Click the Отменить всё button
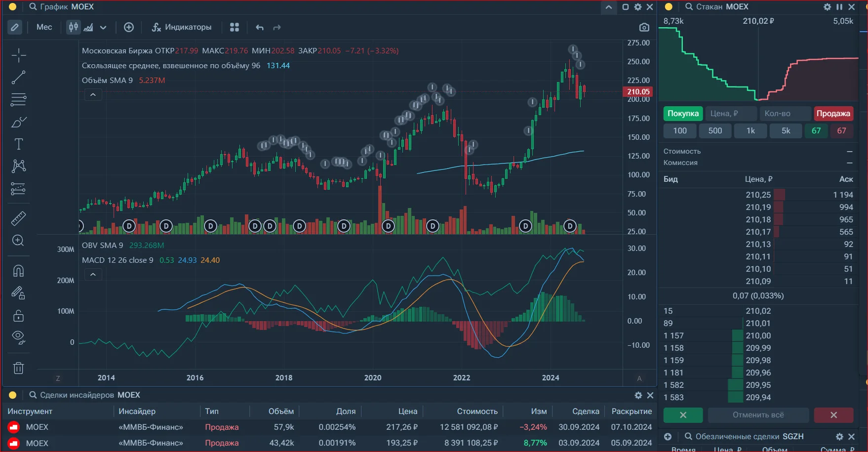 pyautogui.click(x=758, y=415)
